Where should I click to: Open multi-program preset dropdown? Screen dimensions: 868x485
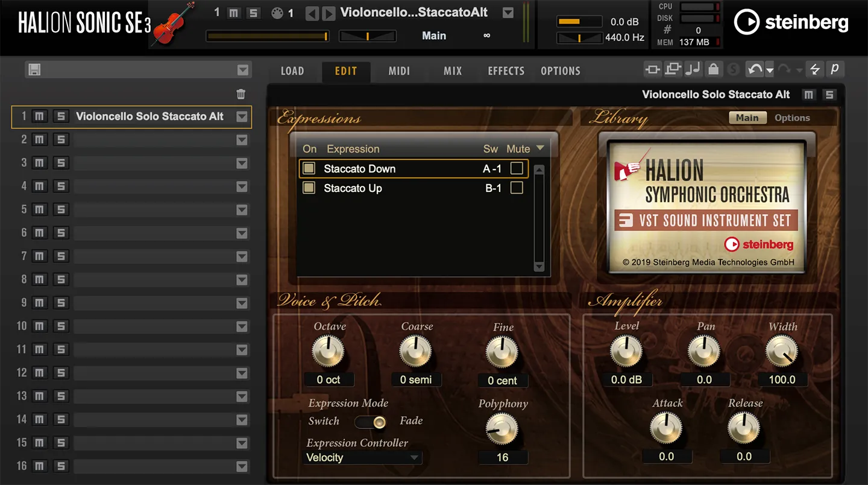(x=242, y=71)
